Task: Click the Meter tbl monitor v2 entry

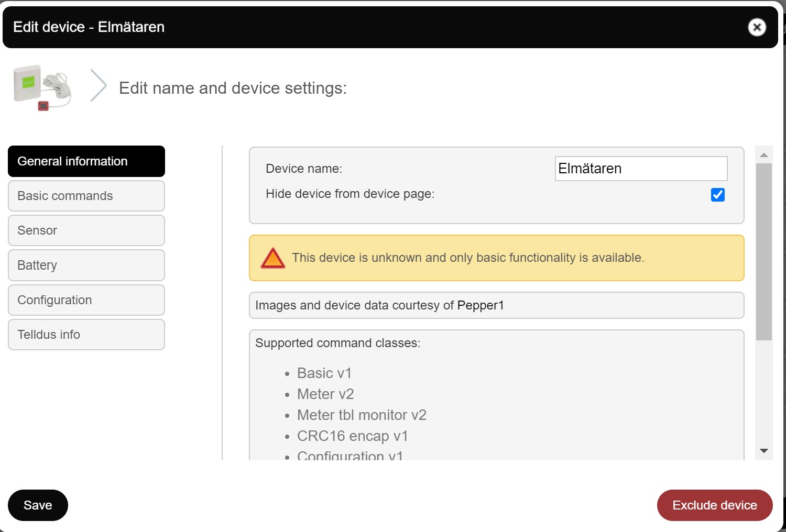Action: pyautogui.click(x=362, y=415)
